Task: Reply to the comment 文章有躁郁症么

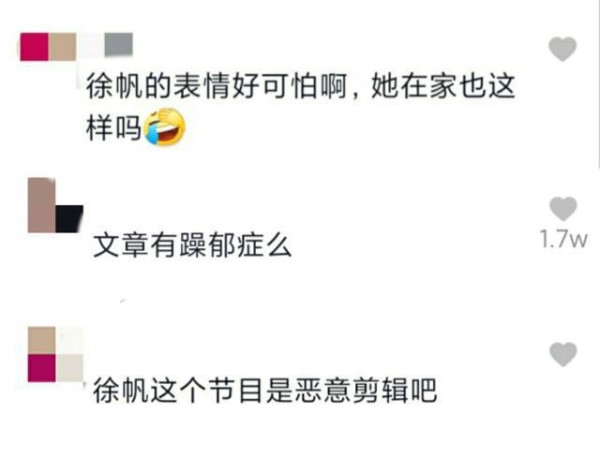Action: [192, 245]
